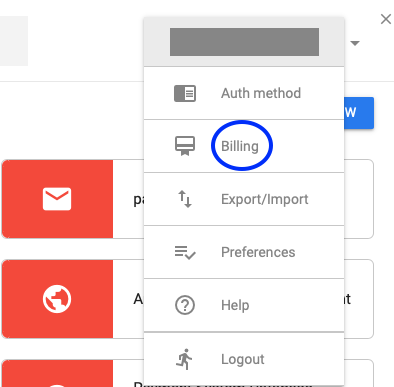Click the red globe website icon
The height and width of the screenshot is (387, 394).
click(57, 299)
